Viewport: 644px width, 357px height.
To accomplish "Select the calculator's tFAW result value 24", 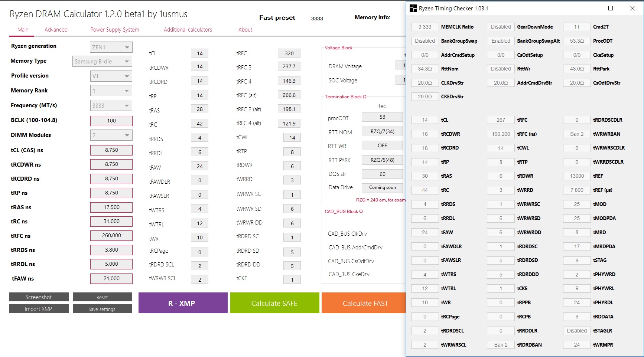I will click(200, 166).
